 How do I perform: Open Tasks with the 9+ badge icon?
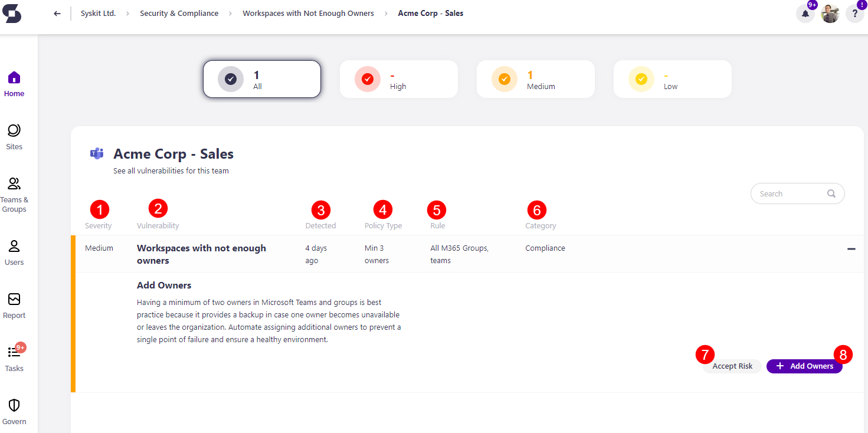tap(14, 357)
